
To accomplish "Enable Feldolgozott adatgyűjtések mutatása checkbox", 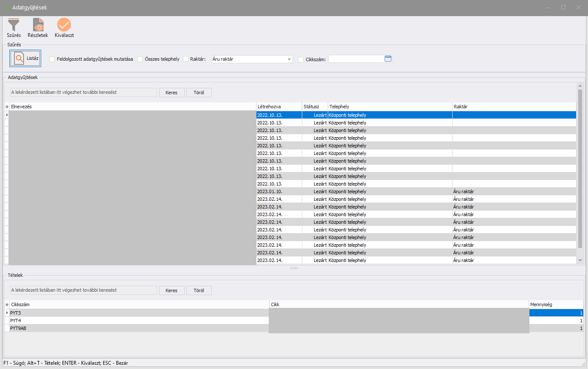I will pos(52,59).
